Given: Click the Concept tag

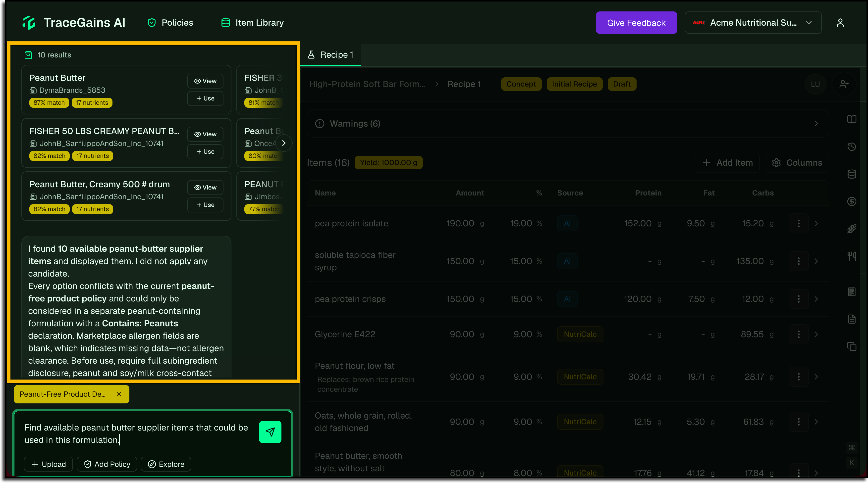Looking at the screenshot, I should (521, 84).
